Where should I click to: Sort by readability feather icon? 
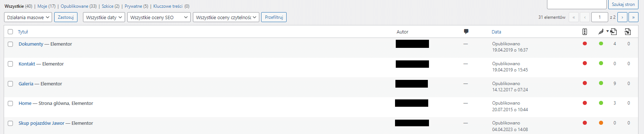tap(601, 32)
